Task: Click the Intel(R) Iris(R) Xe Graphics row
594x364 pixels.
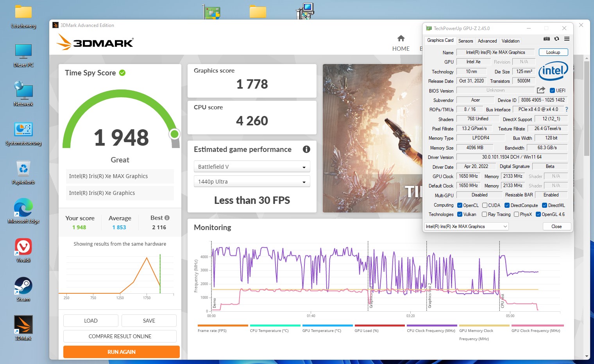Action: 120,193
